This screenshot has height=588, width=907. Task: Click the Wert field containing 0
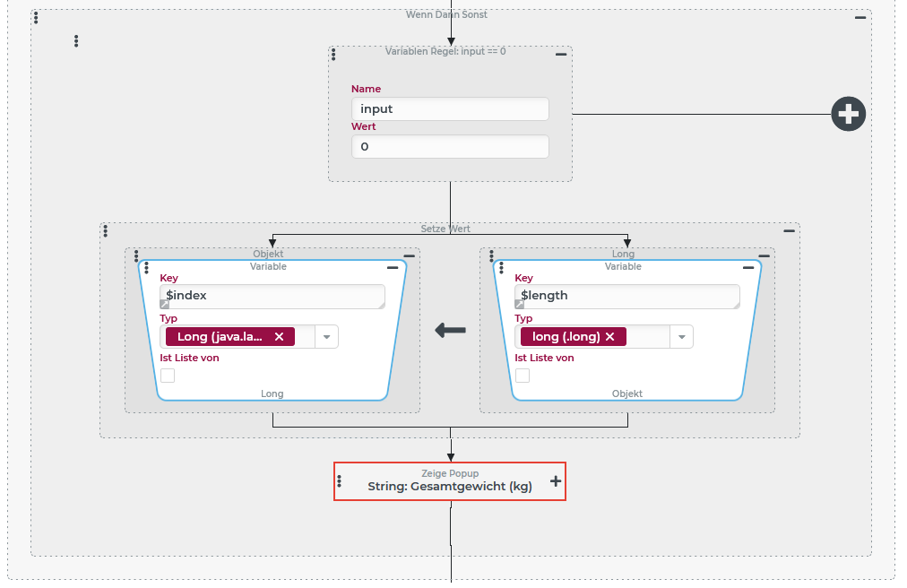449,147
